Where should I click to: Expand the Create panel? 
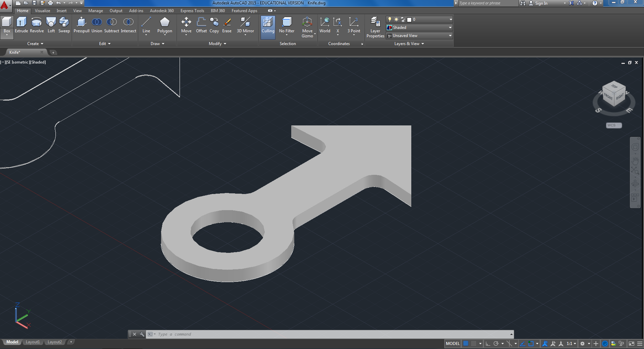coord(35,44)
